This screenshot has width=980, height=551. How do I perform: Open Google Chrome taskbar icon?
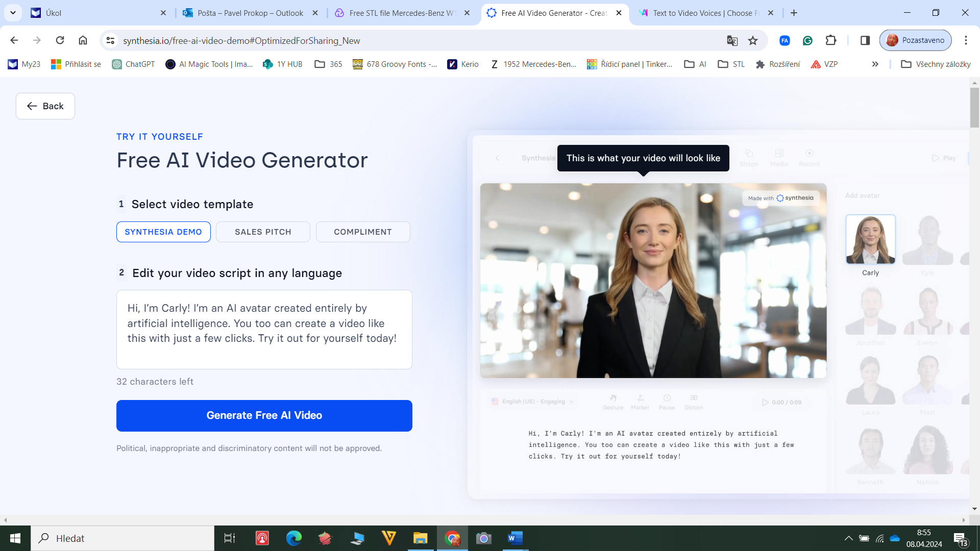pyautogui.click(x=452, y=538)
